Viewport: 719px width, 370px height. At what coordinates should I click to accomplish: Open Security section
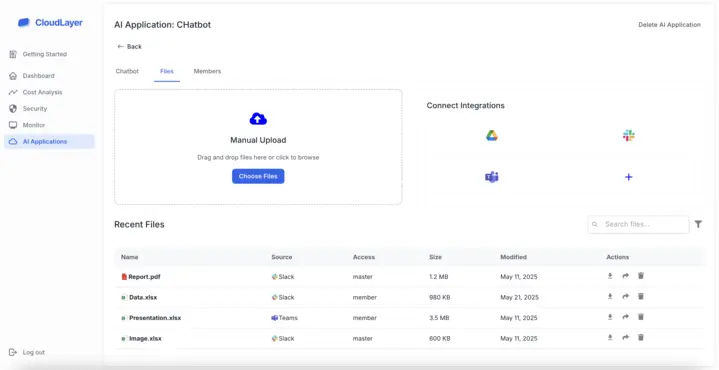28,109
